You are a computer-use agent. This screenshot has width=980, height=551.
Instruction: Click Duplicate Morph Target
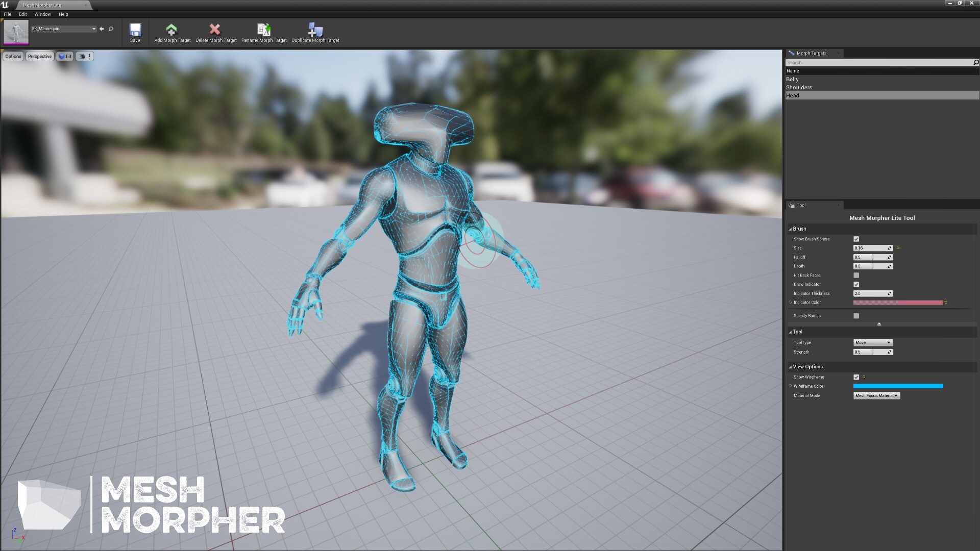click(x=314, y=31)
